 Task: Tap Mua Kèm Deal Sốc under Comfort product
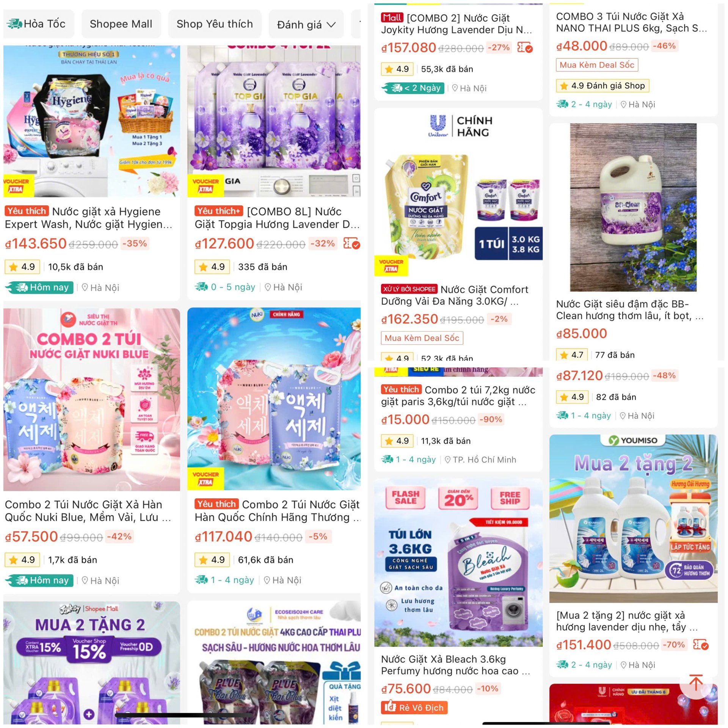click(422, 338)
